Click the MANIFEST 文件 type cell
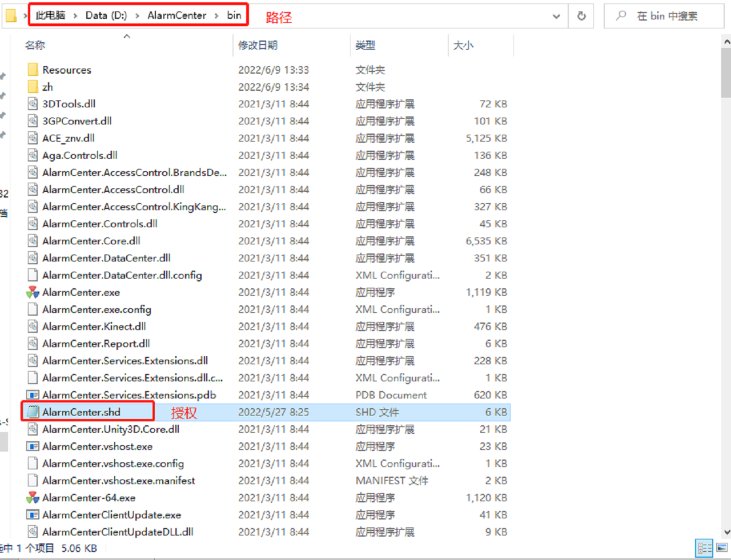The height and width of the screenshot is (560, 731). (x=392, y=481)
